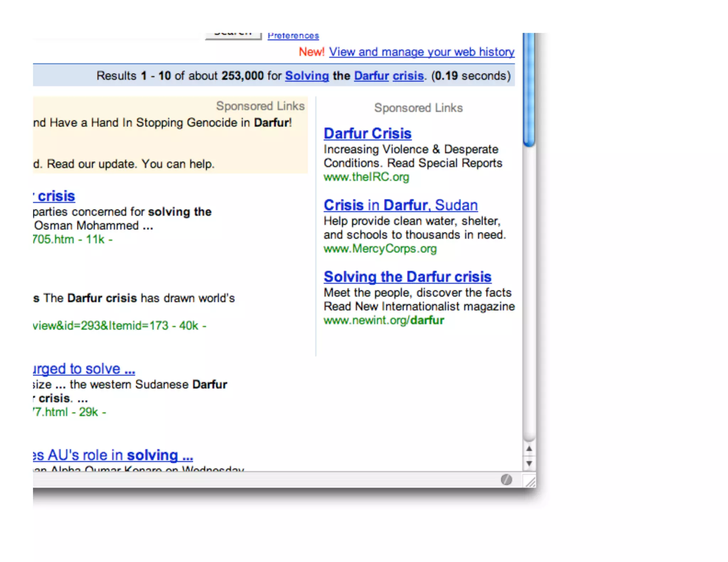This screenshot has width=728, height=562.
Task: Click the '705.htm - 11k' result URL
Action: point(73,239)
